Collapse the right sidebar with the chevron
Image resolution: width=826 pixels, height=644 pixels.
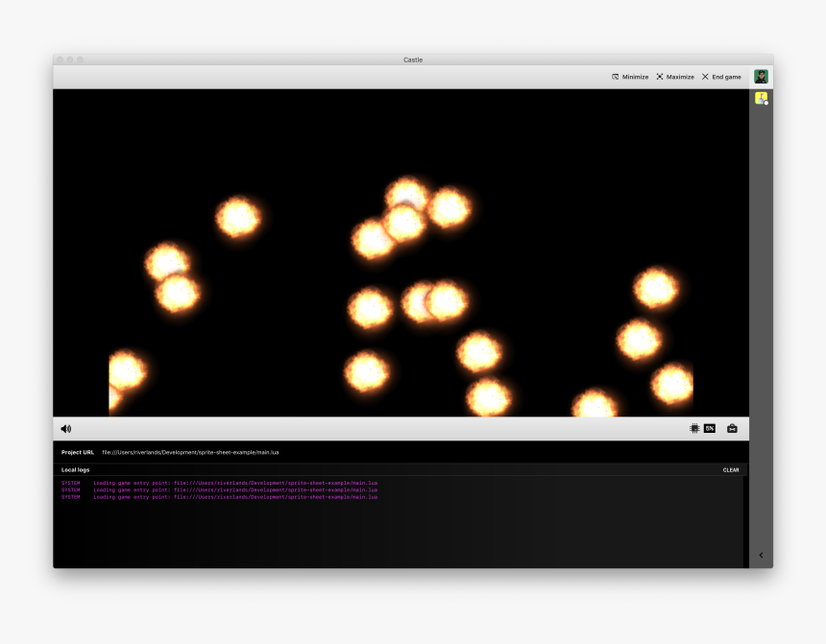click(x=761, y=555)
